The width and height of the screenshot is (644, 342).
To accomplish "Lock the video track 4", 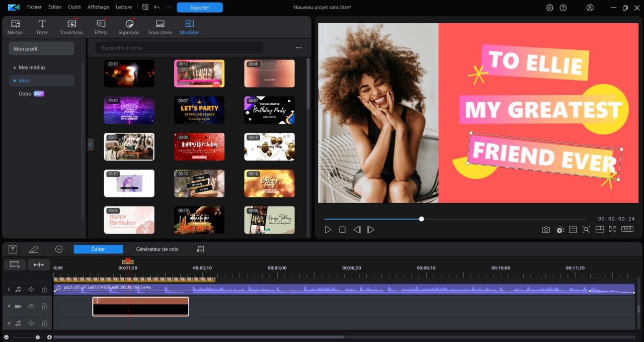I will click(x=44, y=306).
